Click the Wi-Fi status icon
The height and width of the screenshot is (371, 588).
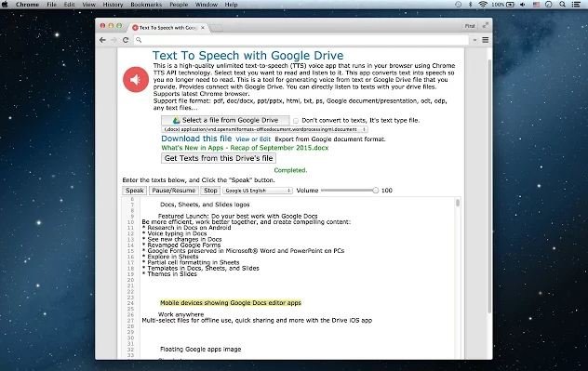tap(483, 5)
